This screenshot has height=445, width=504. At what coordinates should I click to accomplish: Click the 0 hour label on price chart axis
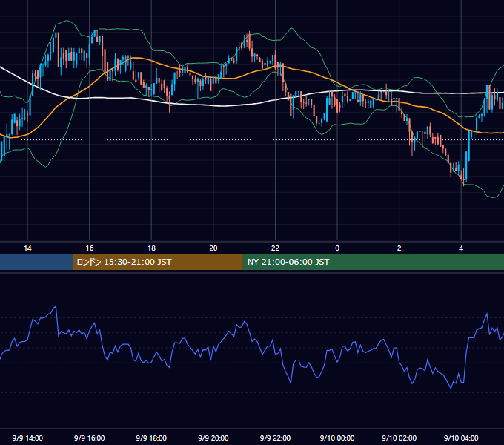337,248
